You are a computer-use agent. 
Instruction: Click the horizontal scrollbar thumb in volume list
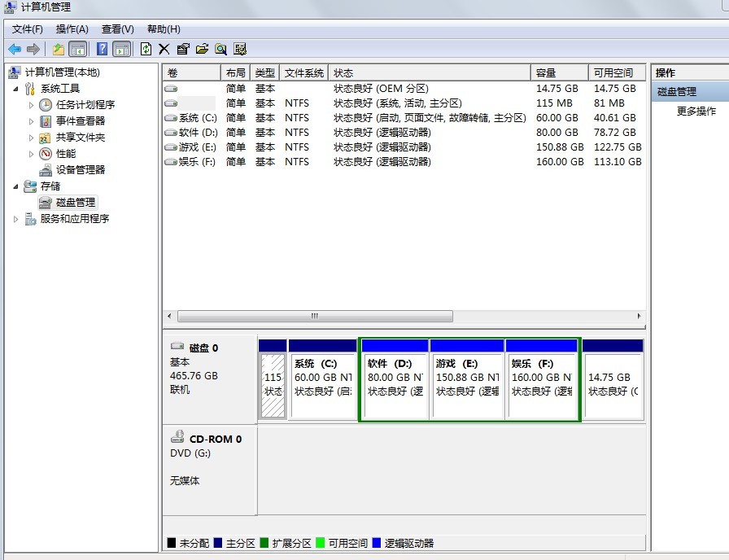tap(315, 317)
